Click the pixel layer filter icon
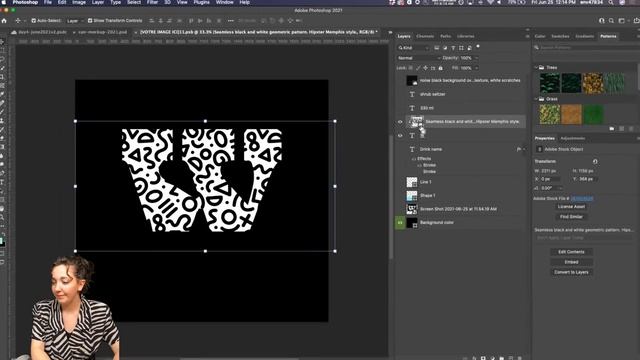The width and height of the screenshot is (640, 360). pos(437,48)
